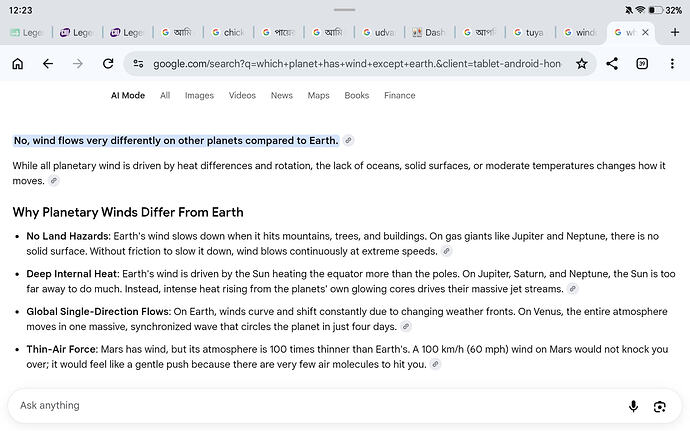The height and width of the screenshot is (431, 690).
Task: Switch to the 'Dash' browser tab
Action: click(x=429, y=32)
